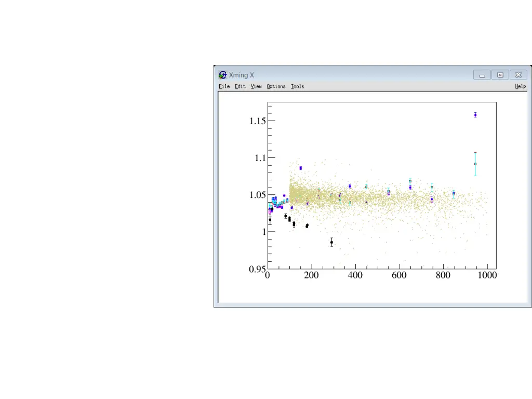The width and height of the screenshot is (532, 399).
Task: Click the Xming X application icon
Action: (x=222, y=75)
